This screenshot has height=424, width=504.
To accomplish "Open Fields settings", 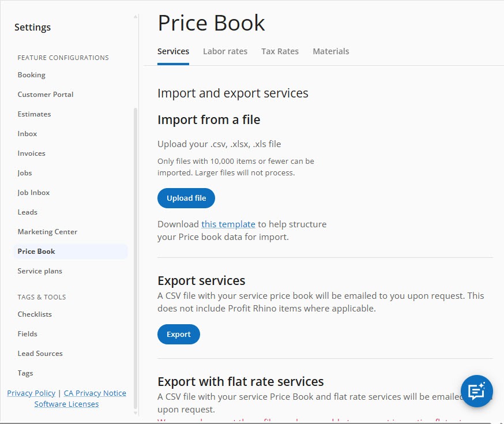I will coord(28,334).
